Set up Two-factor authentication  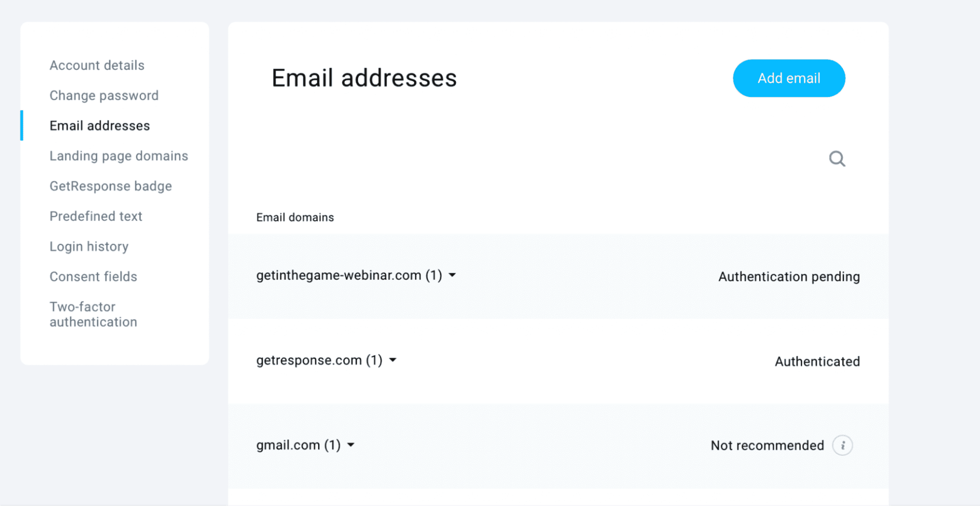(x=93, y=314)
